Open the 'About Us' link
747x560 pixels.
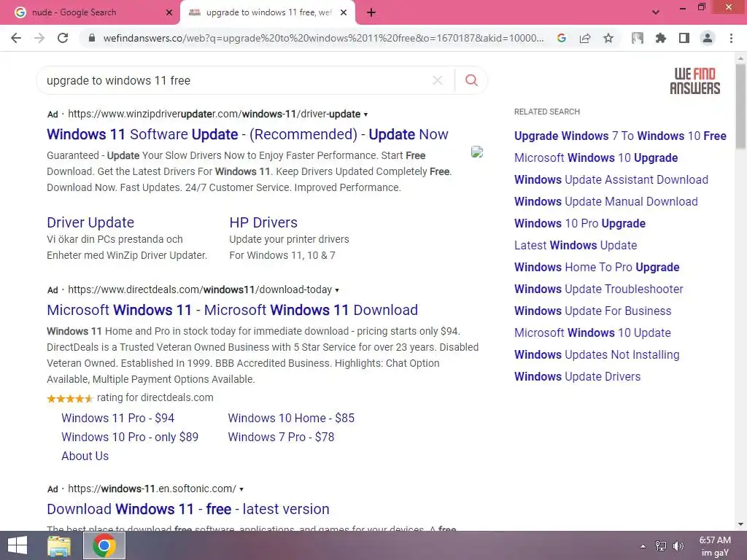85,456
